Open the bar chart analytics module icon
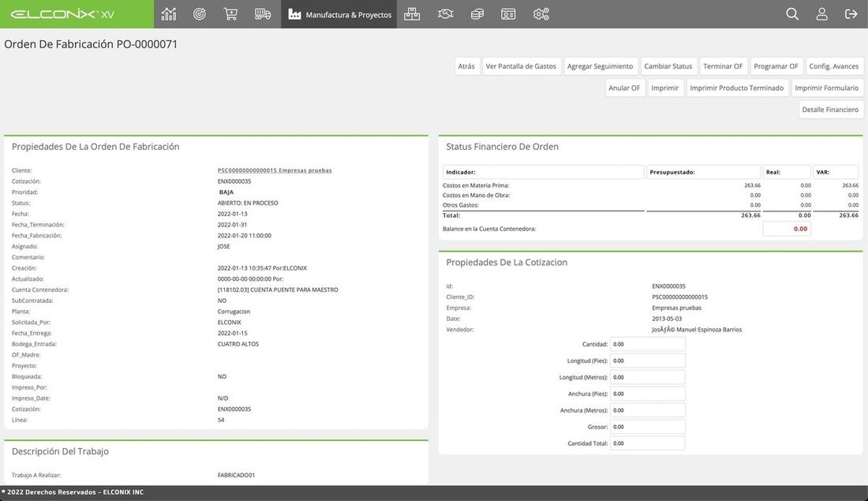This screenshot has width=868, height=501. (x=169, y=14)
